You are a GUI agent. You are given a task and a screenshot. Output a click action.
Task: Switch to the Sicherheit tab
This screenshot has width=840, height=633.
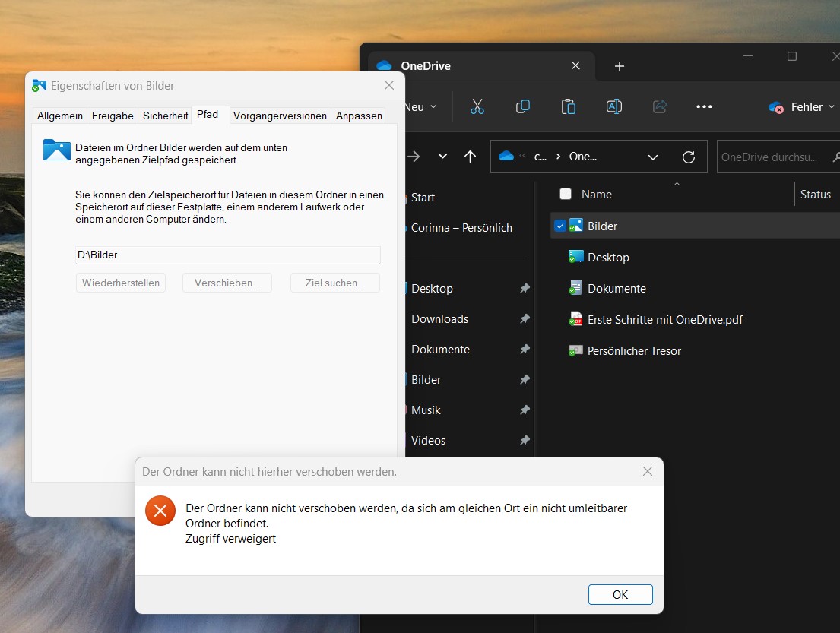coord(165,116)
